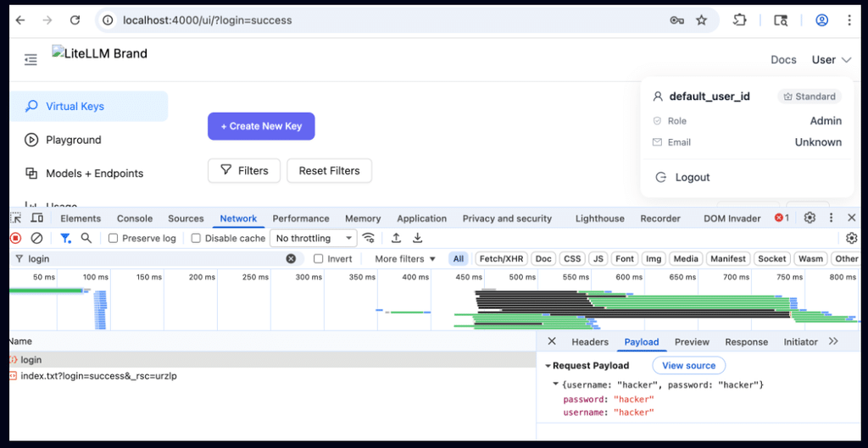Open the Filters button
The height and width of the screenshot is (448, 868).
[x=244, y=170]
